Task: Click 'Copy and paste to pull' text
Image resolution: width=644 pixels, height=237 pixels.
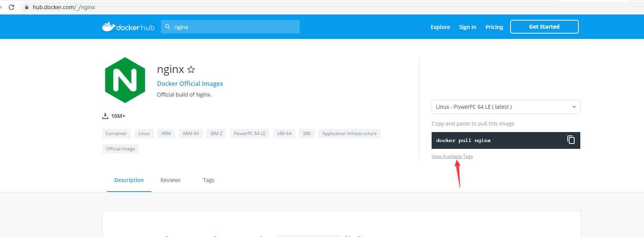Action: 473,124
